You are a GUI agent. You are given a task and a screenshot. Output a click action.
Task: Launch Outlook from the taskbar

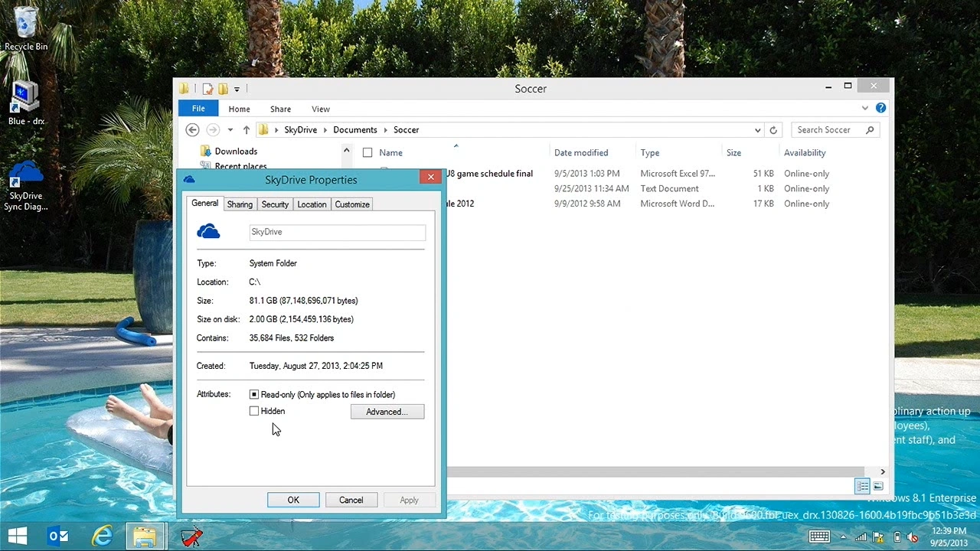[x=59, y=536]
